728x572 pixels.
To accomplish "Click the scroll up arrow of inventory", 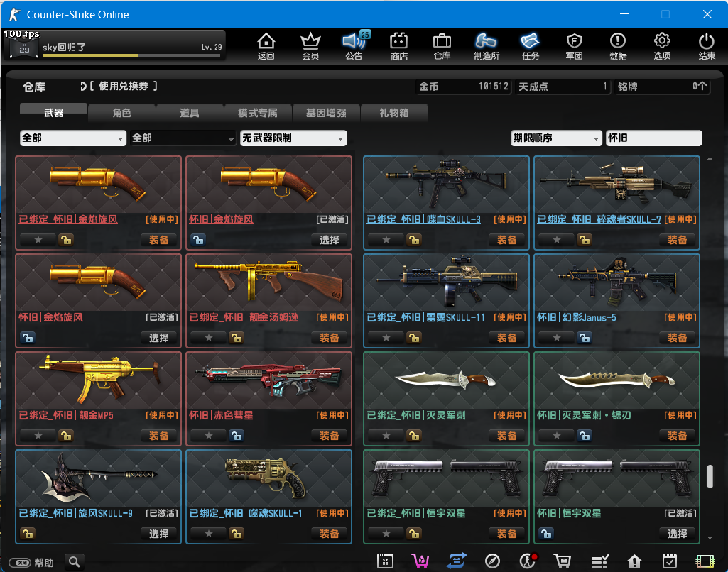I will 710,159.
